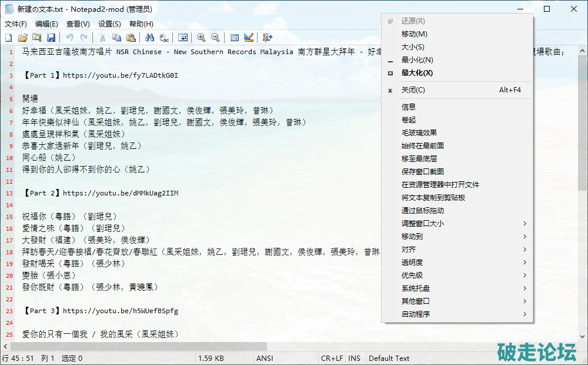Click the CR+LF line ending status indicator
Screen dimensions: 588x365
click(332, 358)
